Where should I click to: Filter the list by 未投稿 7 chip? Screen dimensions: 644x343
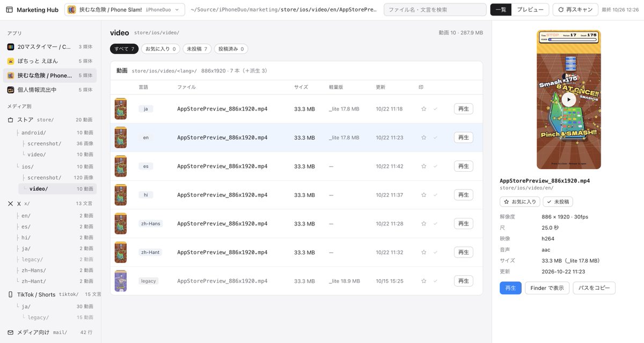[x=197, y=49]
